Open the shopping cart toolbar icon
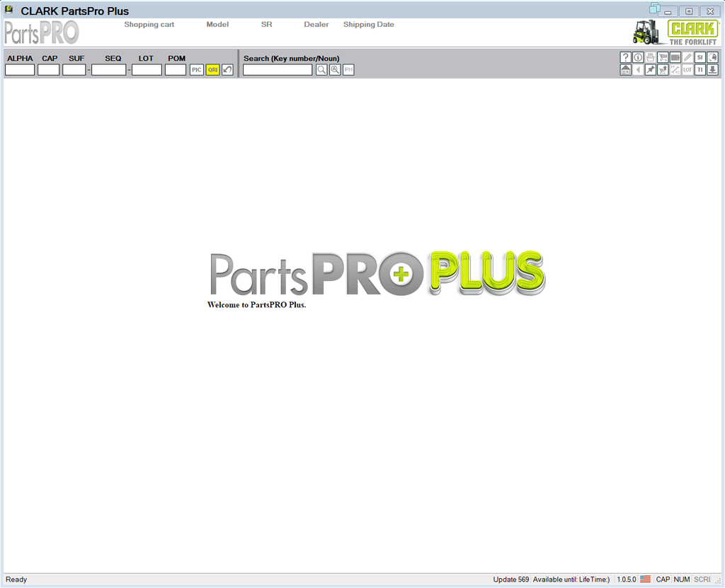 click(663, 57)
